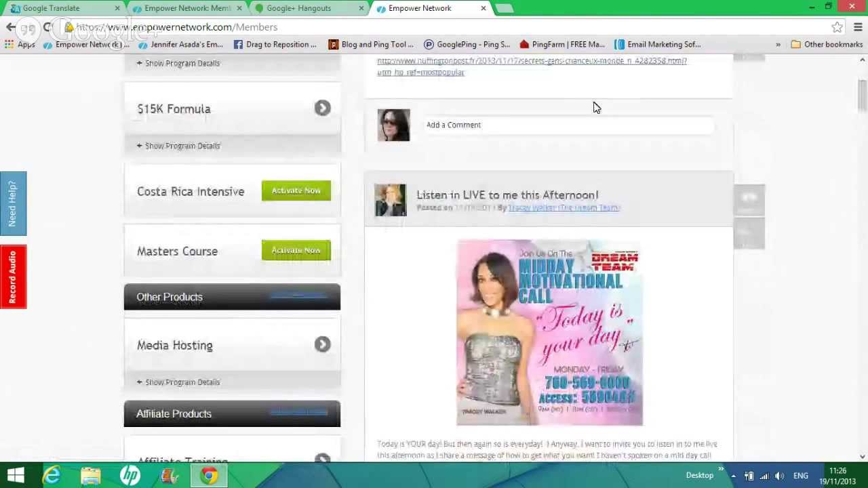Click the Media Hosting program title
Image resolution: width=868 pixels, height=488 pixels.
(x=174, y=346)
